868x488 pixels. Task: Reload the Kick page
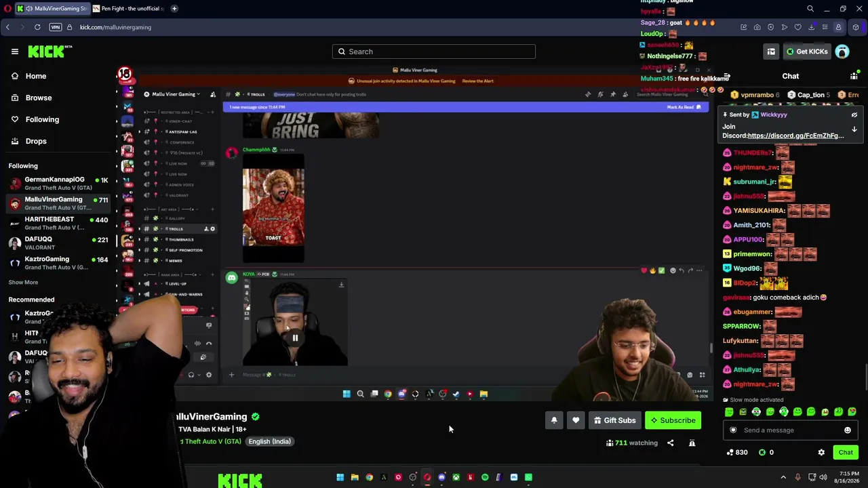click(x=37, y=27)
